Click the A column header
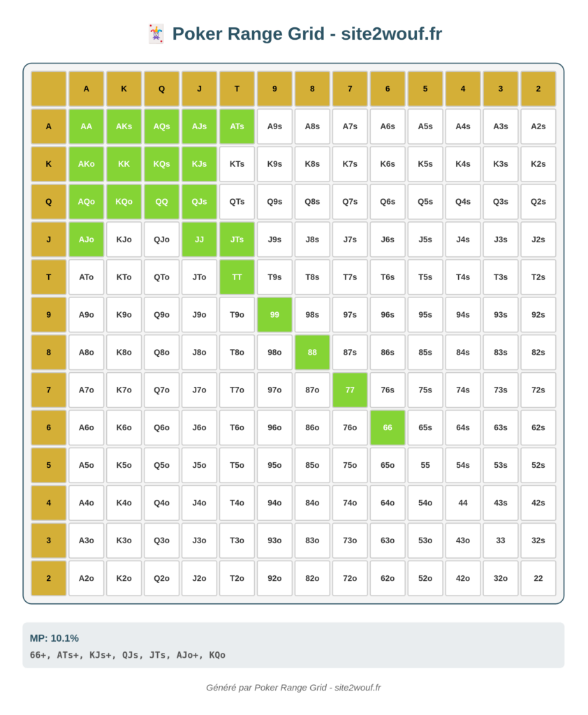The width and height of the screenshot is (588, 715). point(86,89)
